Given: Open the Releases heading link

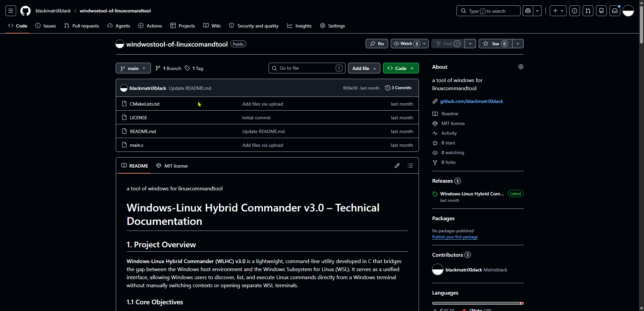Looking at the screenshot, I should click(446, 181).
